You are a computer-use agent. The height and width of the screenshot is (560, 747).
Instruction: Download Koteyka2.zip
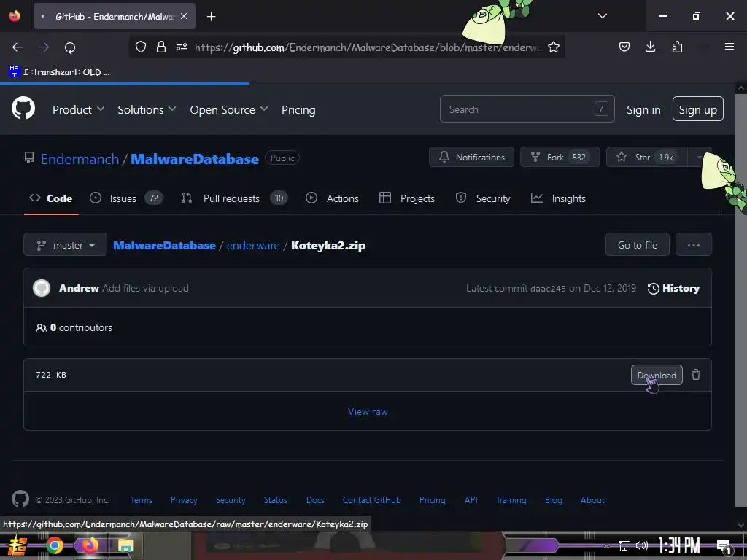pos(657,375)
